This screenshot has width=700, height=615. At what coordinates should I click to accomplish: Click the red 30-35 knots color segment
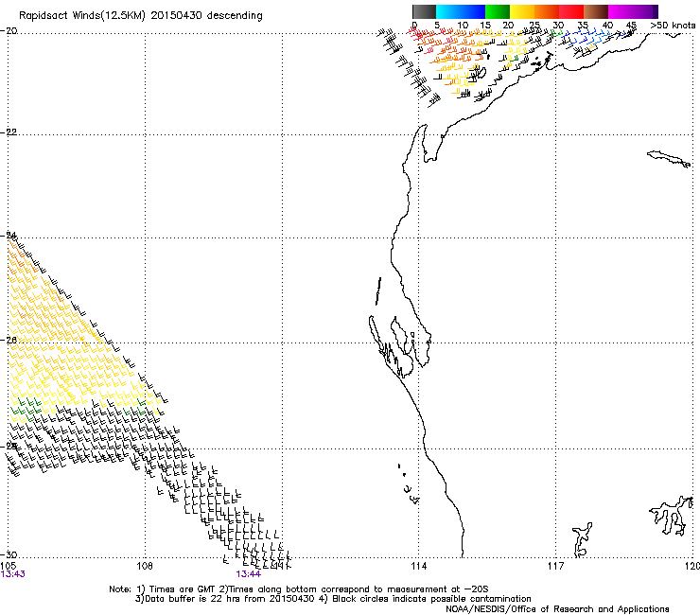[x=571, y=11]
